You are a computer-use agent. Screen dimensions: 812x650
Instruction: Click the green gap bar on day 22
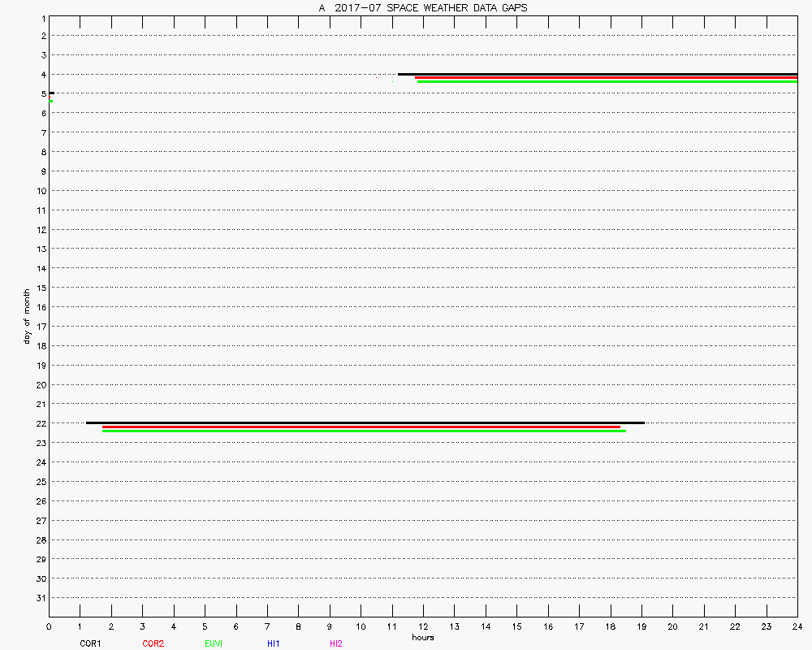tap(364, 431)
